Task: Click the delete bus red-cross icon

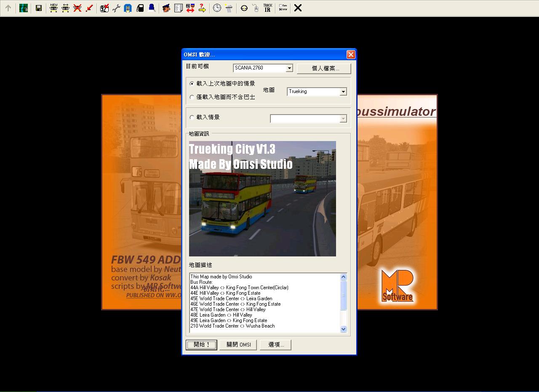Action: tap(77, 8)
